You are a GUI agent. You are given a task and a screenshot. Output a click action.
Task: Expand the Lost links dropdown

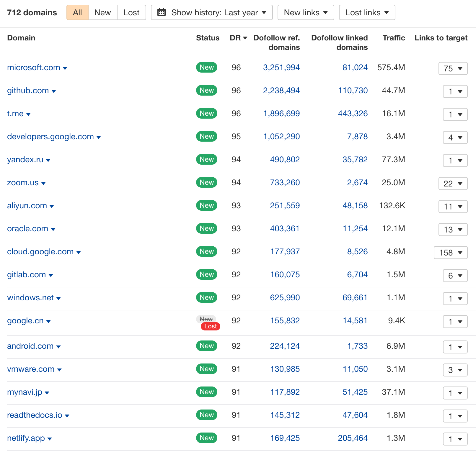click(x=367, y=12)
